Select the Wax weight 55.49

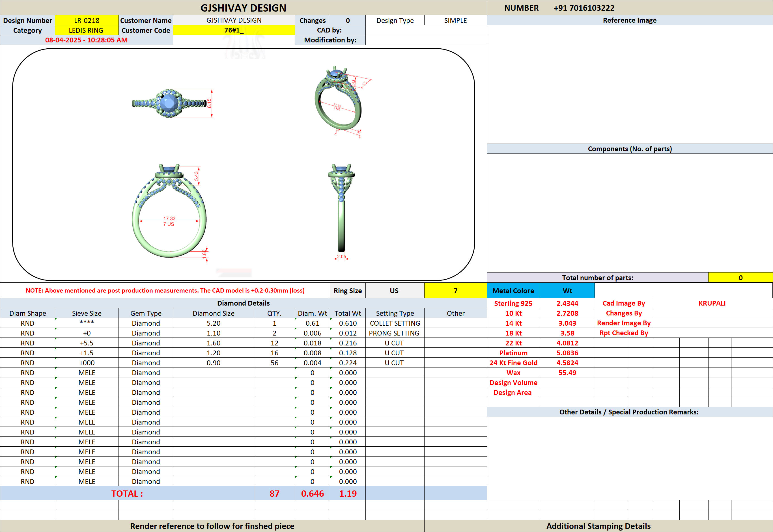[x=567, y=373]
